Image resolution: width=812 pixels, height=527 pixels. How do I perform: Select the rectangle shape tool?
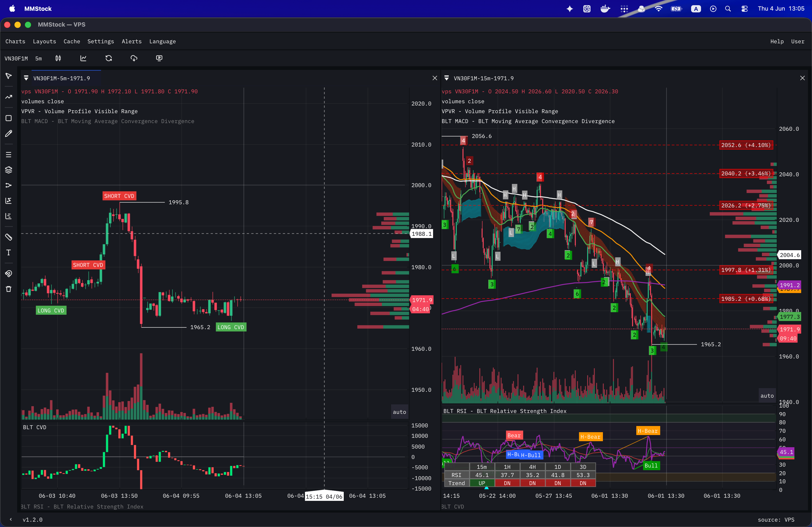pyautogui.click(x=9, y=118)
